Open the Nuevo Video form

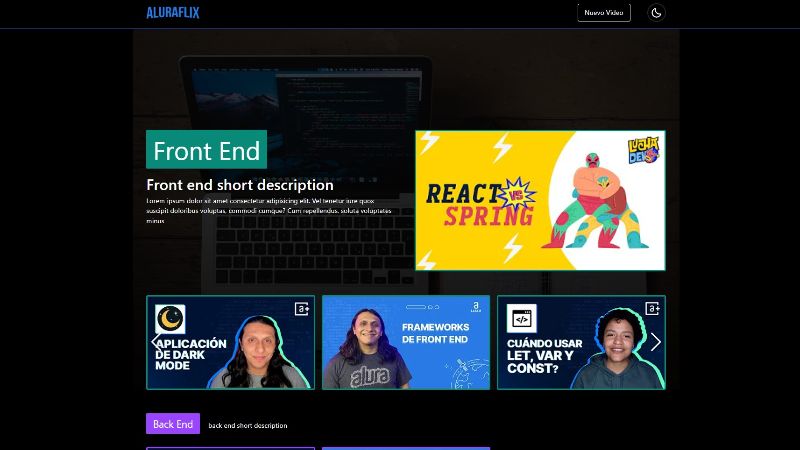coord(604,13)
